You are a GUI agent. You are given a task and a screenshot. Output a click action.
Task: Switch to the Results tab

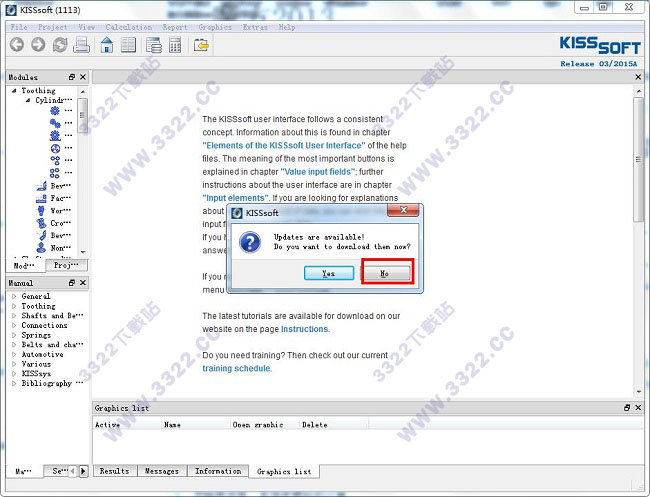click(x=114, y=471)
